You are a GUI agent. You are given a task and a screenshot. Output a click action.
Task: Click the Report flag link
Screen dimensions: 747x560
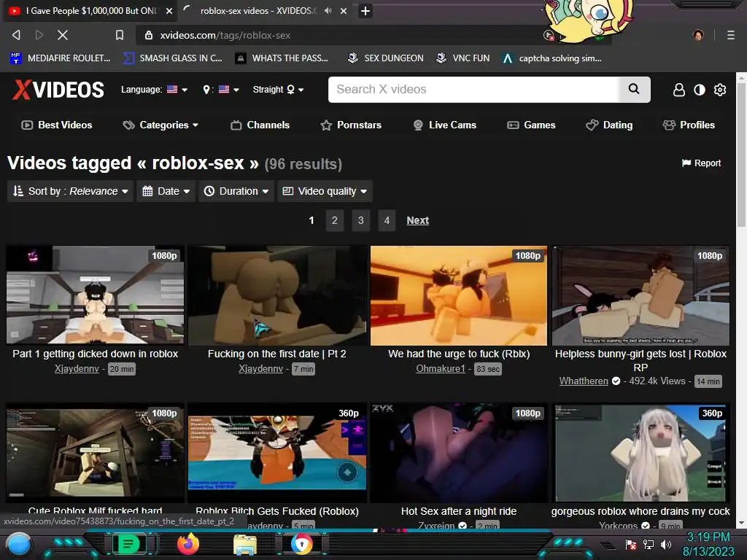coord(701,163)
